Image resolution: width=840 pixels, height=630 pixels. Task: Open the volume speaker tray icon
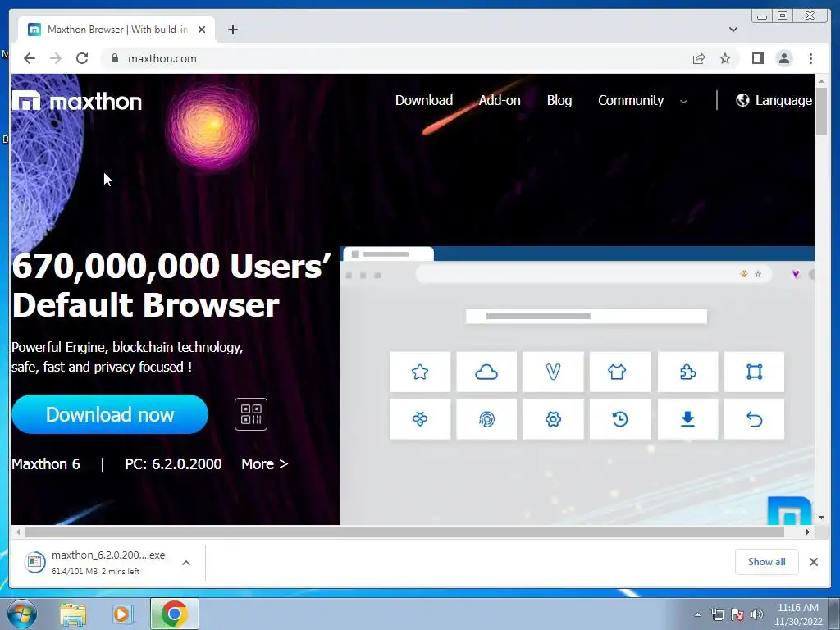point(756,614)
